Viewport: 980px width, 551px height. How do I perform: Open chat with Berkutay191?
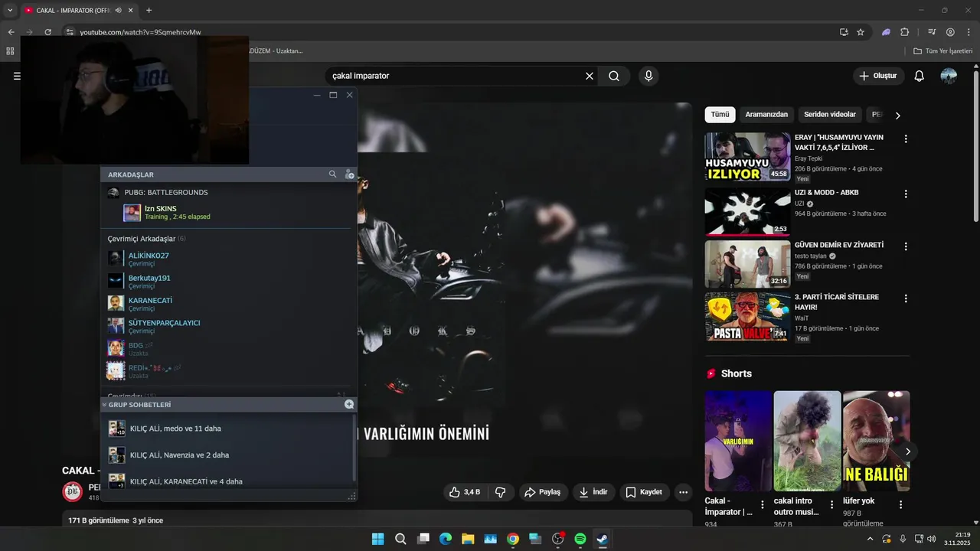pos(228,281)
